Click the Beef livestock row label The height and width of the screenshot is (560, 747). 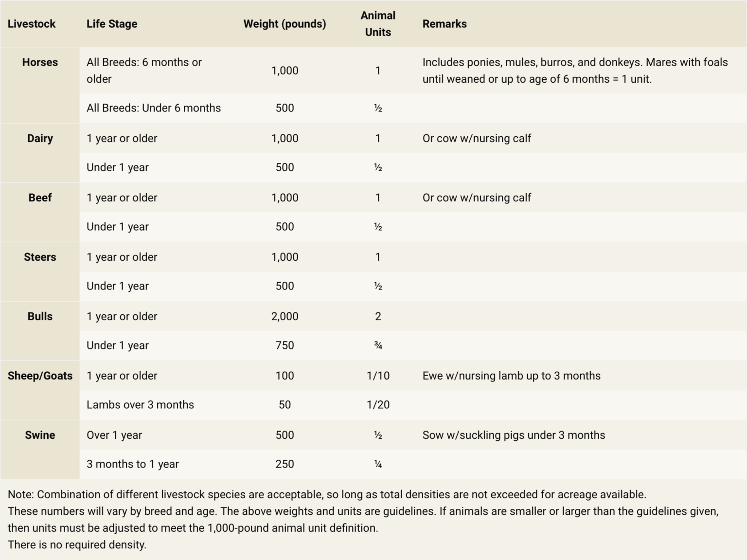[x=40, y=198]
